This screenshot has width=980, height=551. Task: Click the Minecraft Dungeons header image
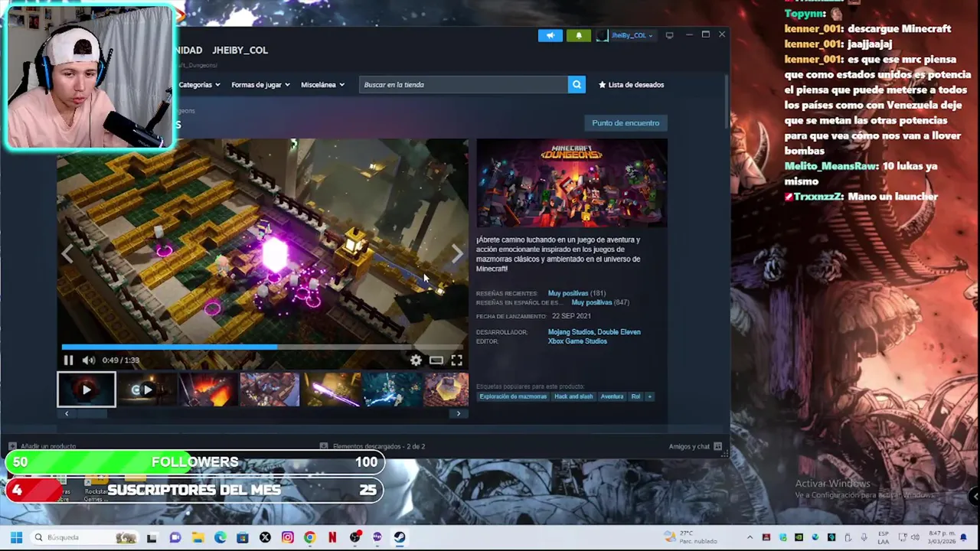[x=572, y=184]
